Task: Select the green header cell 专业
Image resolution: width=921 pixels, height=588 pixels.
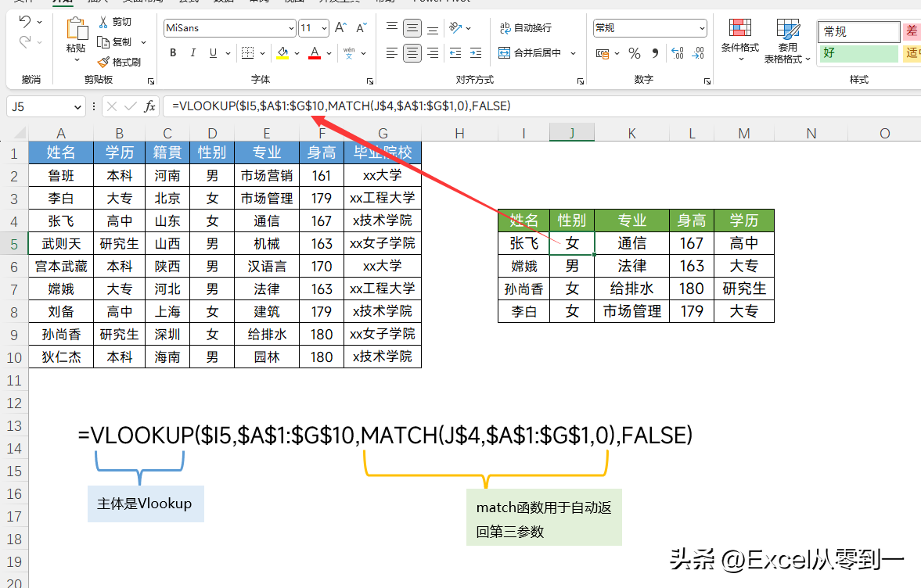Action: point(632,220)
